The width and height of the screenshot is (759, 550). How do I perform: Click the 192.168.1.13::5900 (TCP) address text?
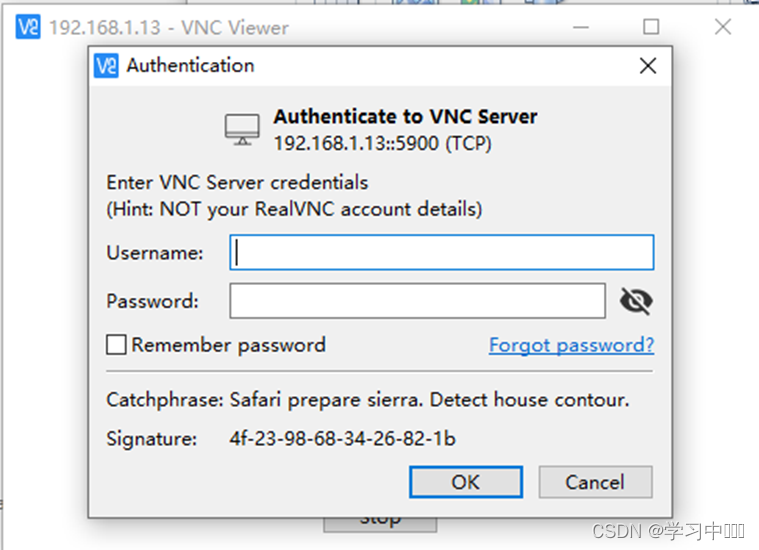pos(382,143)
